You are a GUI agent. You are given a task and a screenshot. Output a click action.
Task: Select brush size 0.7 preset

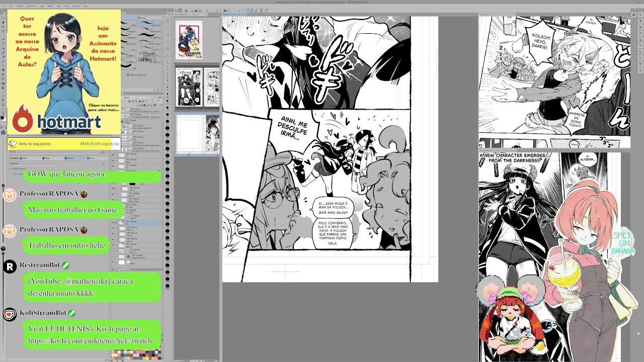pos(168,21)
